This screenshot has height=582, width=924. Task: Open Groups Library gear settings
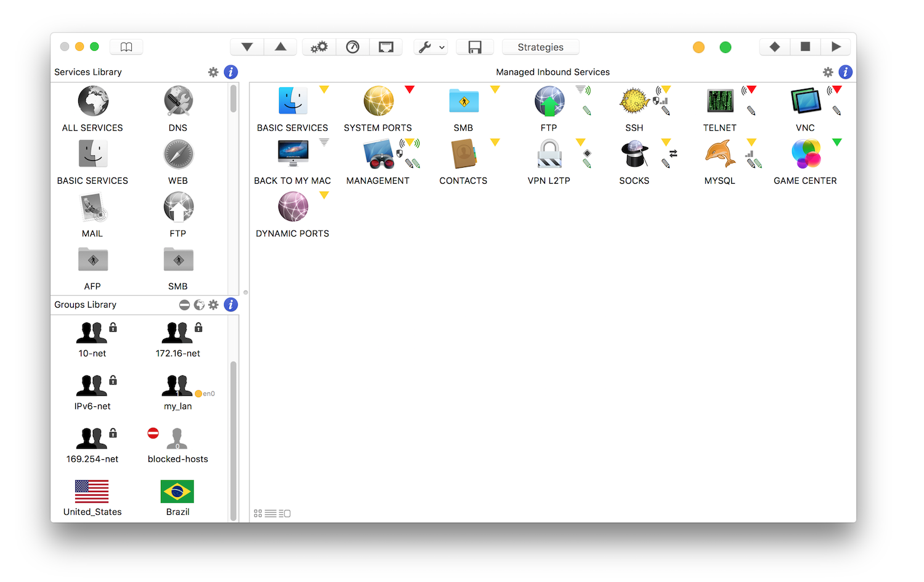[213, 305]
